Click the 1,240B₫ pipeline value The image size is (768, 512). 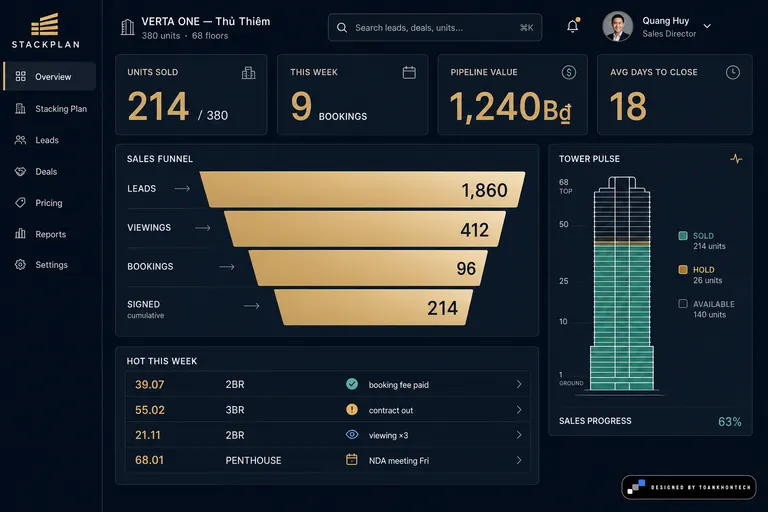pos(510,106)
